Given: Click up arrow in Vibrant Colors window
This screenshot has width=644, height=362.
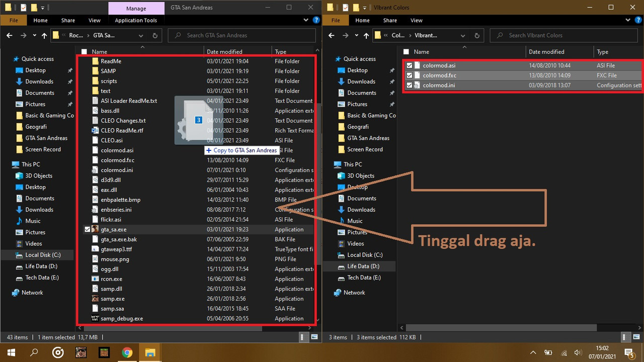Looking at the screenshot, I should [366, 36].
